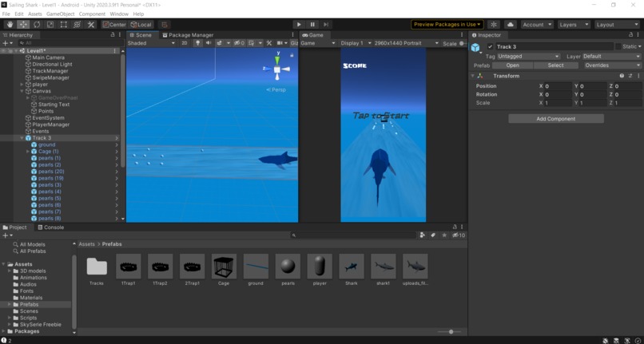Select the Scale tool in the toolbar
Viewport: 644px width, 344px height.
(50, 25)
